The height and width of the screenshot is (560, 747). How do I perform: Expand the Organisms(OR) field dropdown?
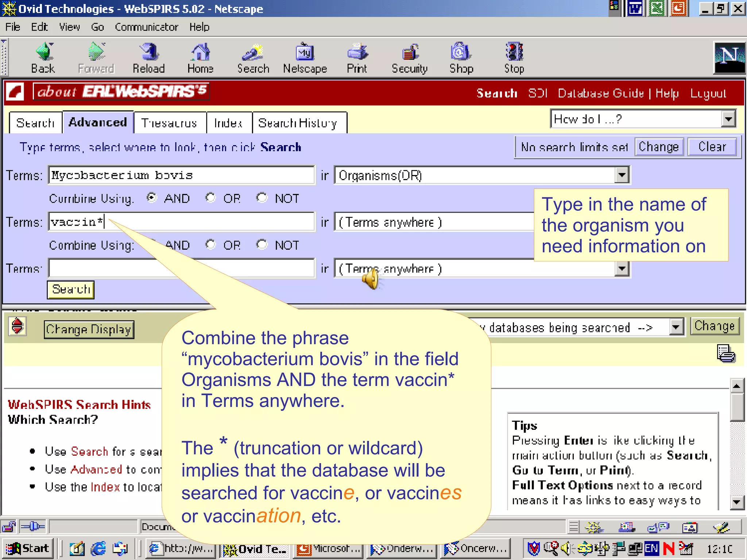pyautogui.click(x=622, y=175)
